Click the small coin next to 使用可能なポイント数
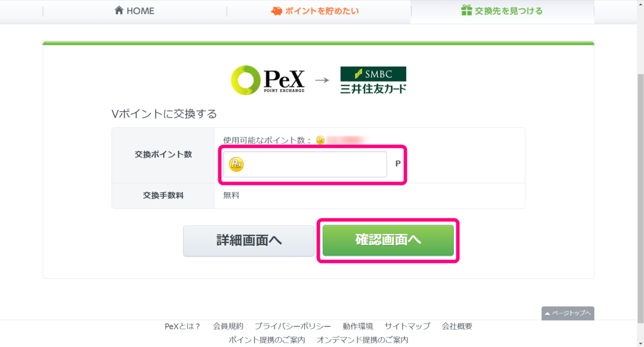 pos(320,140)
